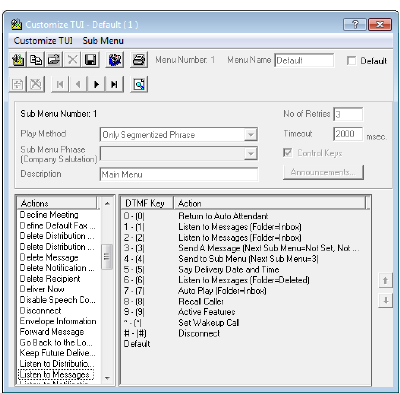Open the Sub Menu Phrase dropdown

(250, 153)
